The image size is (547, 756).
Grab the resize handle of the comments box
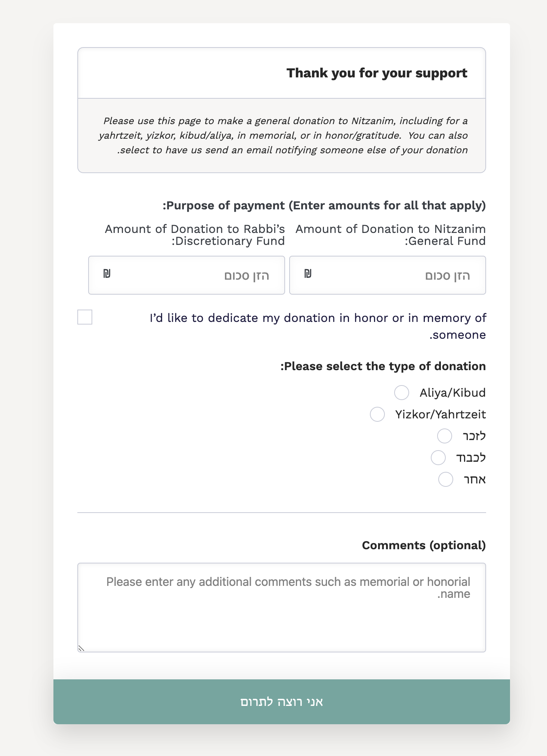pyautogui.click(x=81, y=648)
